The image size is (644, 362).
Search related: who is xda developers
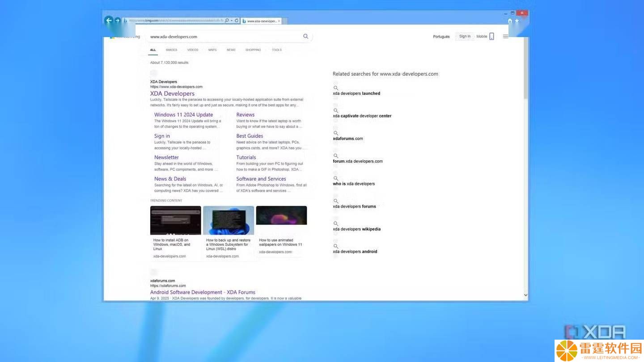354,184
